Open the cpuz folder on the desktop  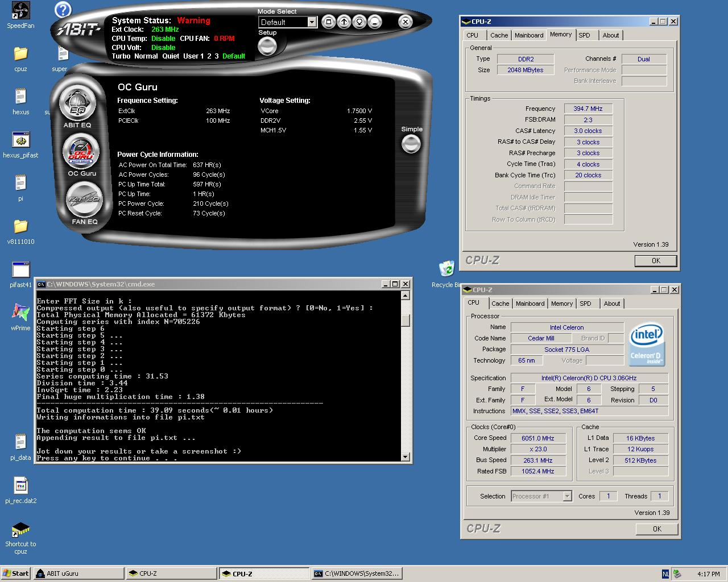pyautogui.click(x=20, y=59)
